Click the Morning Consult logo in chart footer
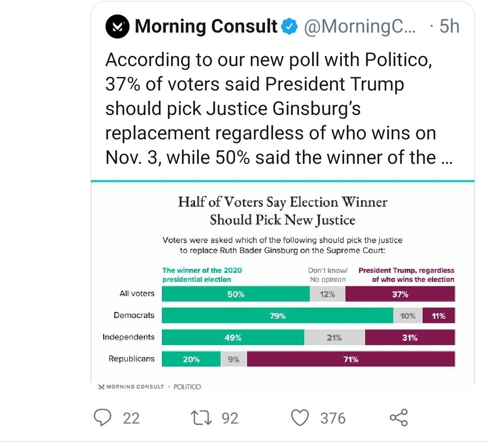 pos(131,387)
